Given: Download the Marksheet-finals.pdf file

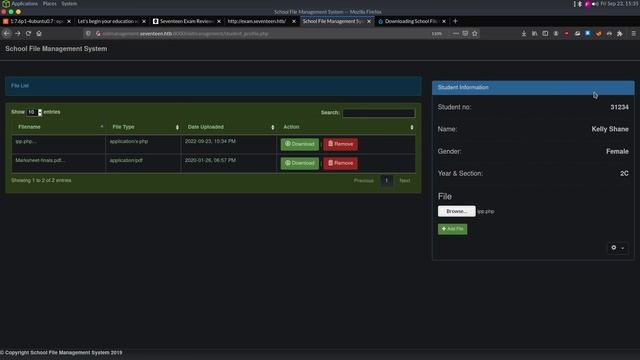Looking at the screenshot, I should click(300, 163).
